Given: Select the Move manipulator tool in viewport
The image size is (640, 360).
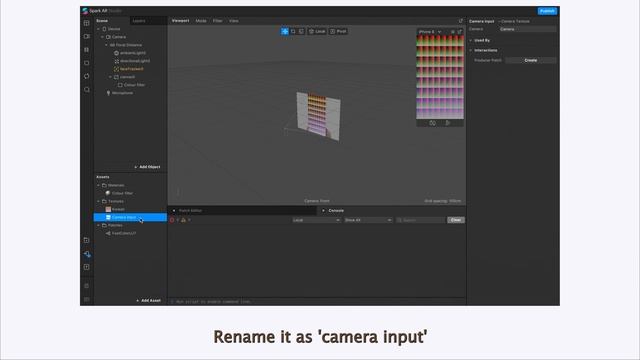Looking at the screenshot, I should coord(285,31).
